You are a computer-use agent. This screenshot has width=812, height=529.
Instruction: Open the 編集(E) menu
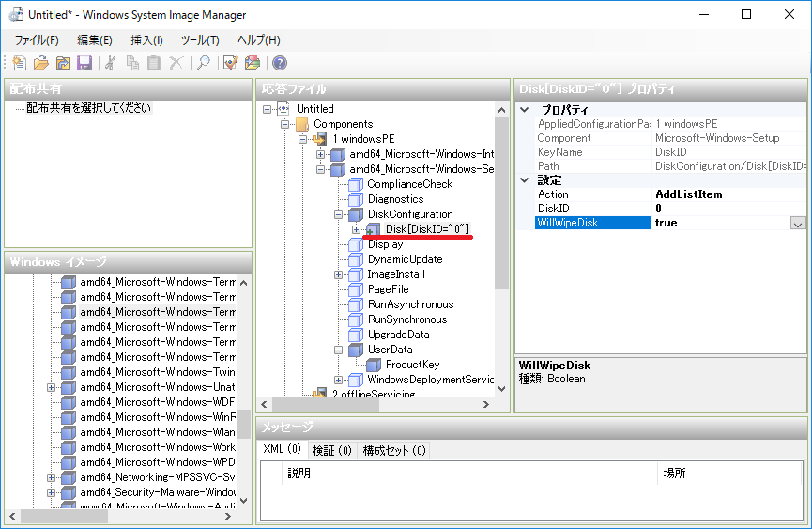tap(94, 40)
